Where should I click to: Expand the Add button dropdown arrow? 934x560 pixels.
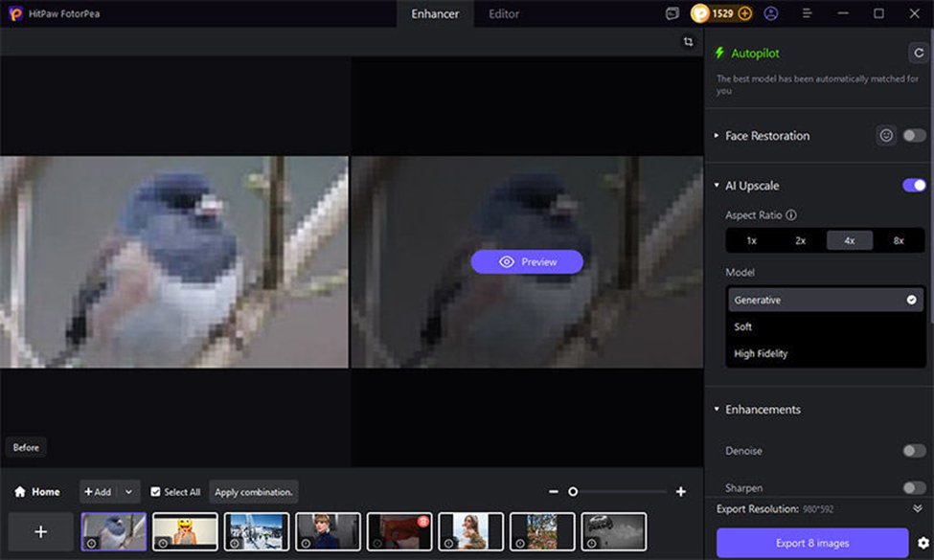click(x=125, y=491)
